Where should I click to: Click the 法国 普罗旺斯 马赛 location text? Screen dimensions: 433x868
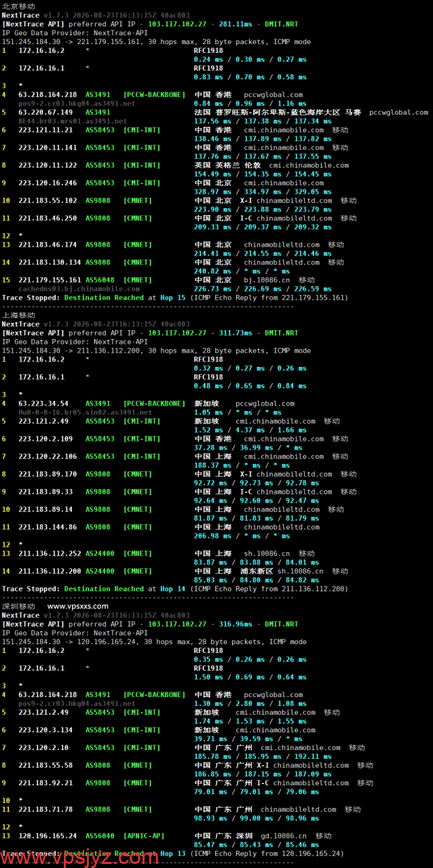point(278,112)
